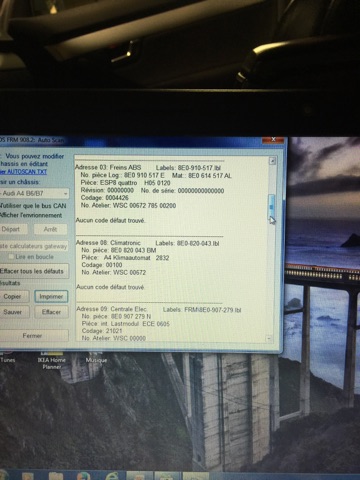Select the iTunes desktop icon
This screenshot has width=360, height=480.
click(7, 357)
